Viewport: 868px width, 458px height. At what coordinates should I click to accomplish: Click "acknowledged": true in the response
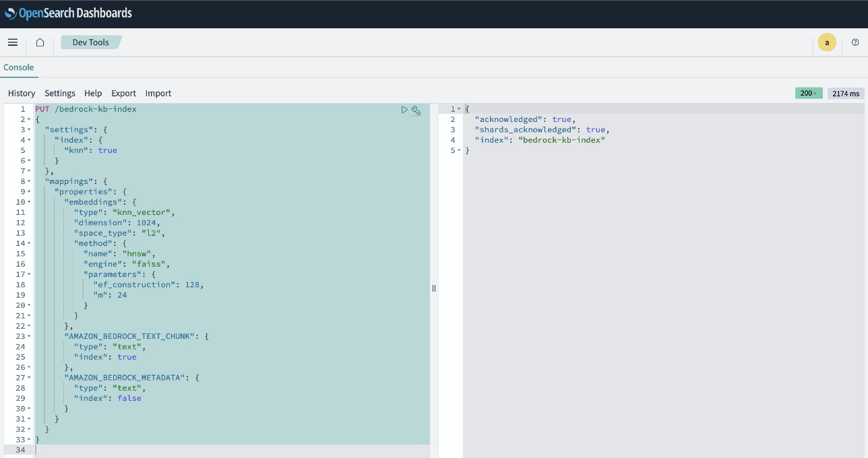click(525, 119)
